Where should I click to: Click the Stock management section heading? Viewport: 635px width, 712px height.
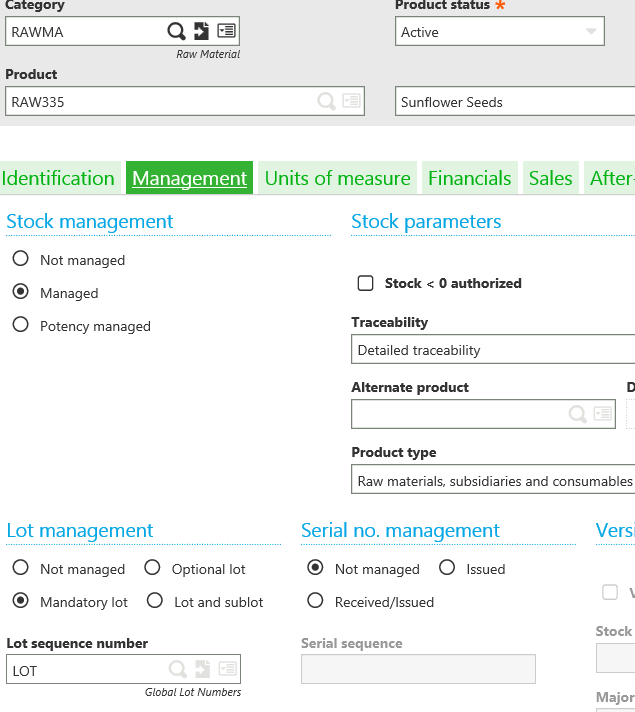[x=89, y=222]
